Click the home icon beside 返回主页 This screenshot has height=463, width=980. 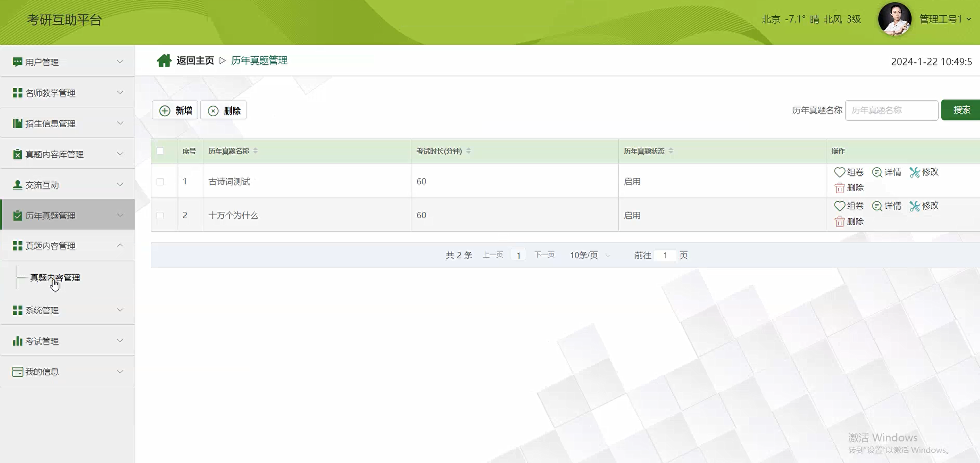[164, 61]
